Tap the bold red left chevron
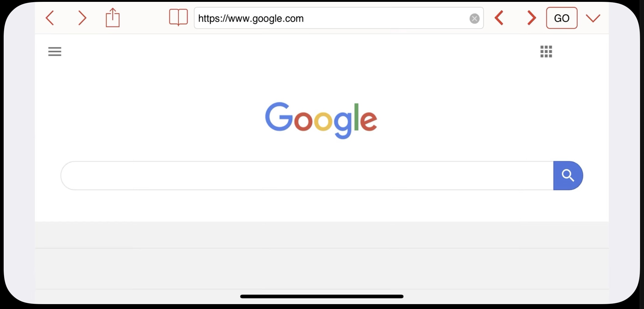 tap(499, 18)
